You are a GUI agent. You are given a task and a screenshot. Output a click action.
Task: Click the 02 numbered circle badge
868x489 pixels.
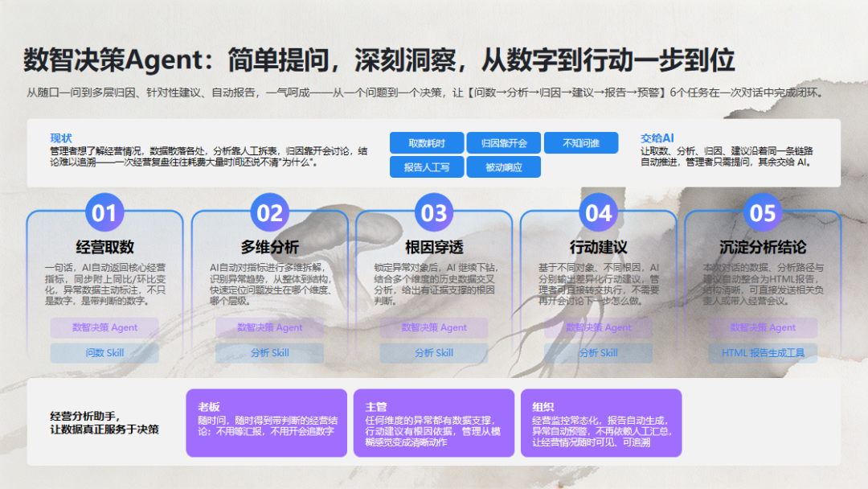[269, 212]
